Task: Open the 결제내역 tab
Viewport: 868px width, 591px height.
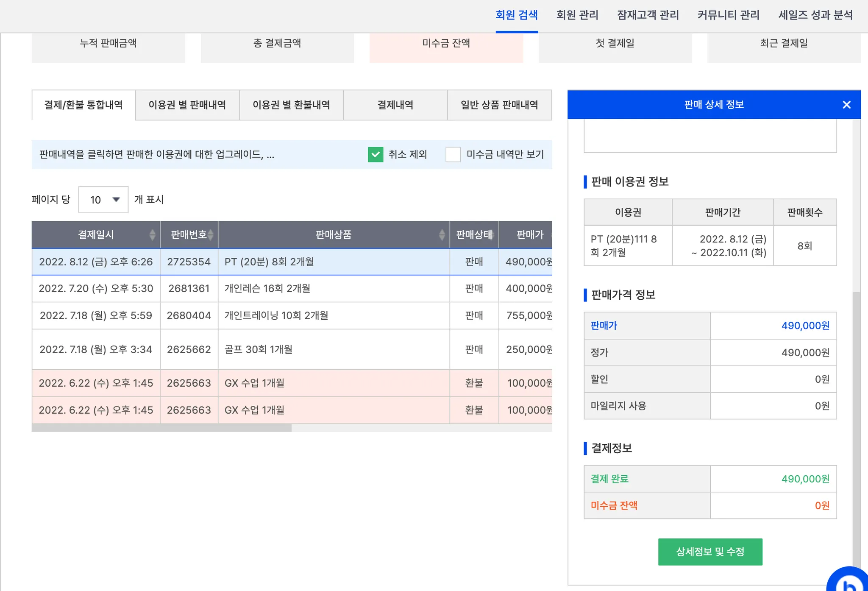Action: coord(395,105)
